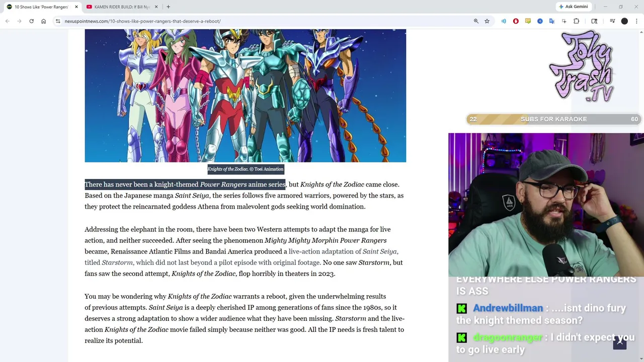The height and width of the screenshot is (362, 644).
Task: Click the 'Addressing the elephant in the room' paragraph
Action: (x=245, y=251)
